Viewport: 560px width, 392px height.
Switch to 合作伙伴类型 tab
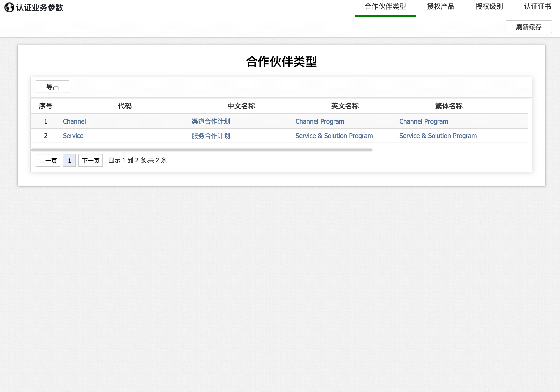point(385,7)
